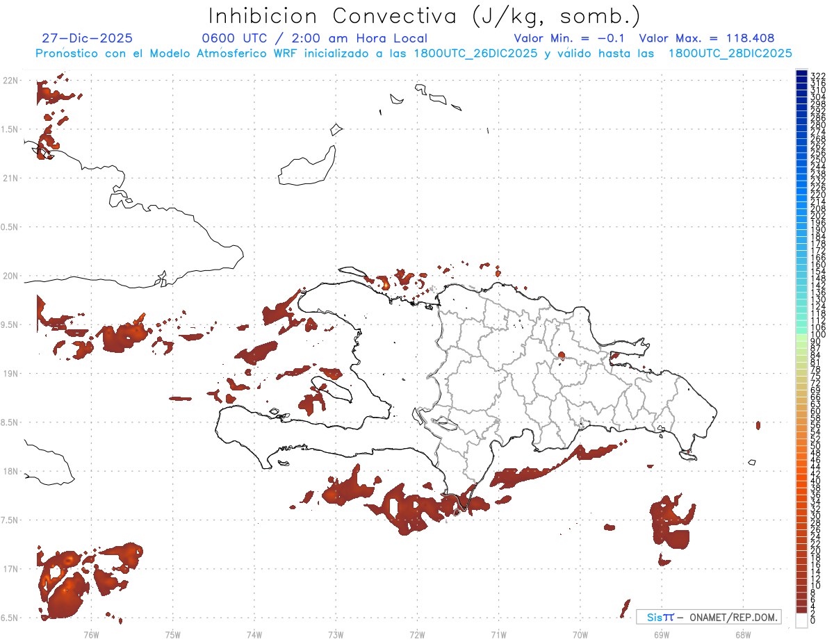Screen dimensions: 834x644
Task: Click the 76W longitude axis label
Action: coord(91,634)
